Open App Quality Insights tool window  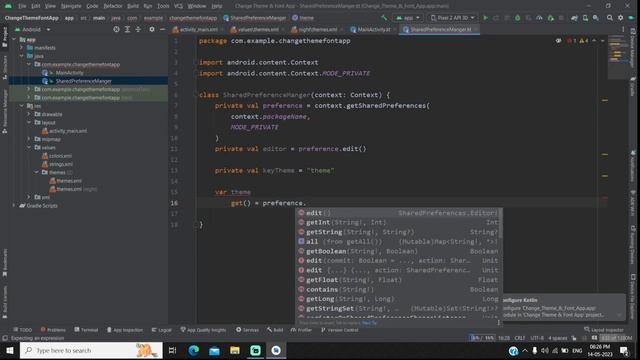[203, 330]
